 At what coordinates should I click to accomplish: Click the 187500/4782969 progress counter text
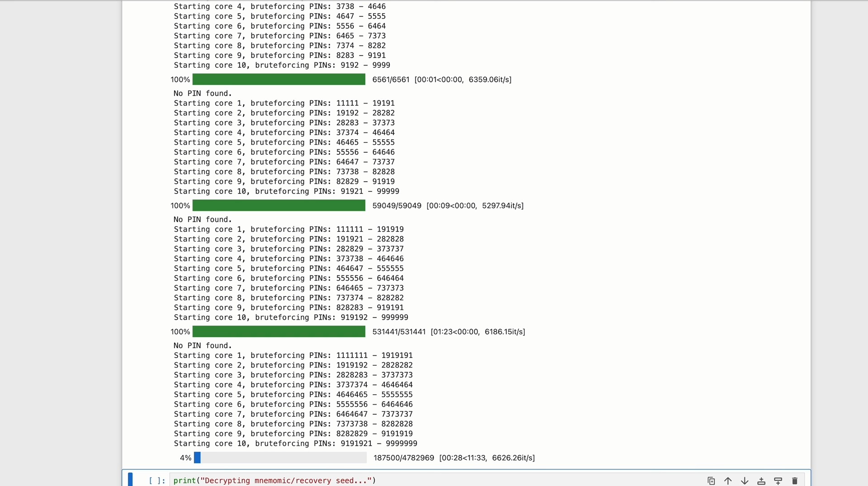[x=403, y=458]
